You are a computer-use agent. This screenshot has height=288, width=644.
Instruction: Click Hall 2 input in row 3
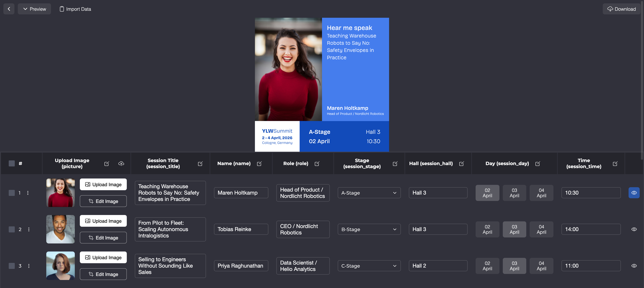pos(438,266)
